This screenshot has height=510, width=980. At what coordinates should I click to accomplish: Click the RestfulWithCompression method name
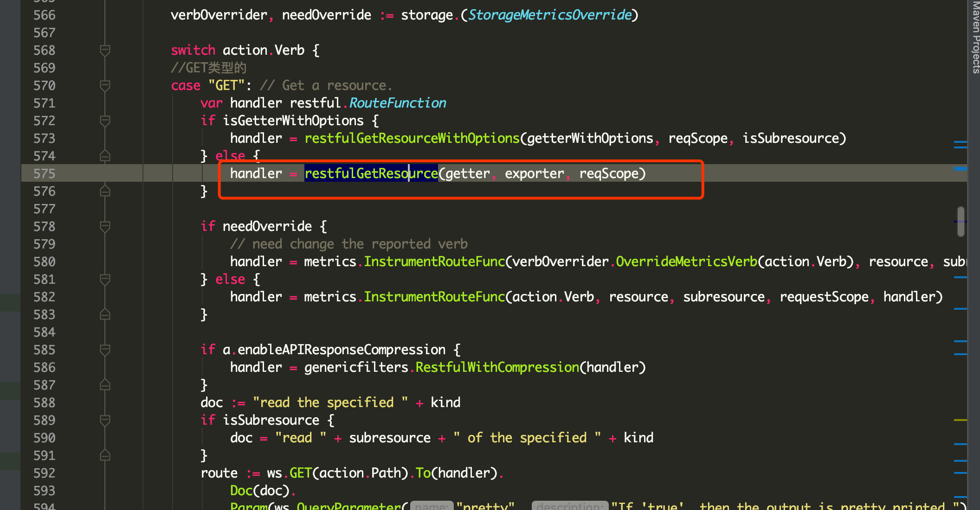pyautogui.click(x=497, y=367)
